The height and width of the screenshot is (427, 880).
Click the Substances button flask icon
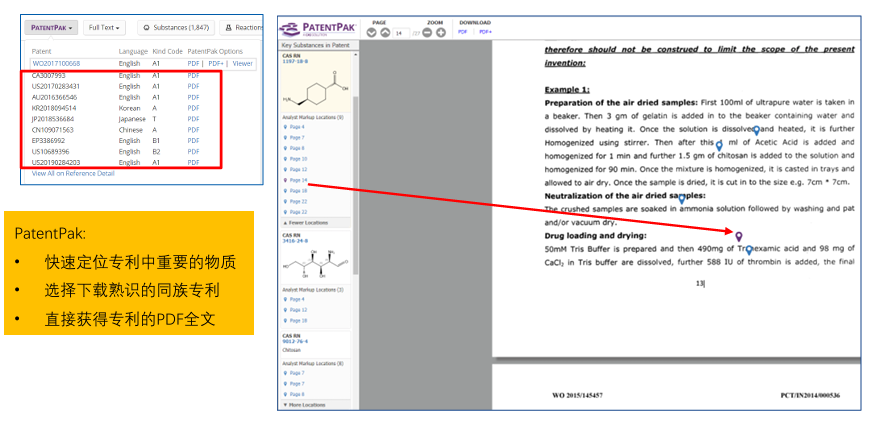pyautogui.click(x=147, y=27)
